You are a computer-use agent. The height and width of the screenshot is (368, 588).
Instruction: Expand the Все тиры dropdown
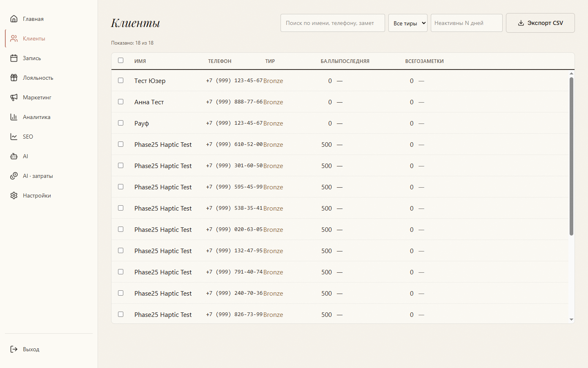(408, 23)
